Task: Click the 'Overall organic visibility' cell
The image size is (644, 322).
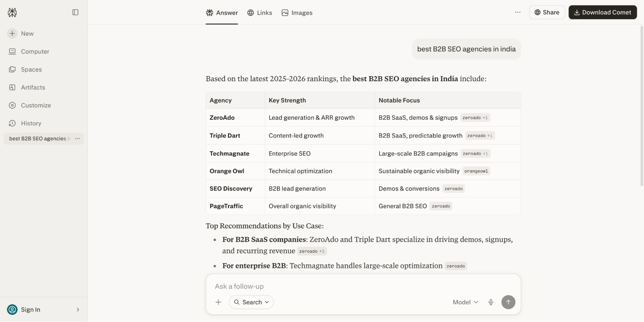Action: pos(320,206)
